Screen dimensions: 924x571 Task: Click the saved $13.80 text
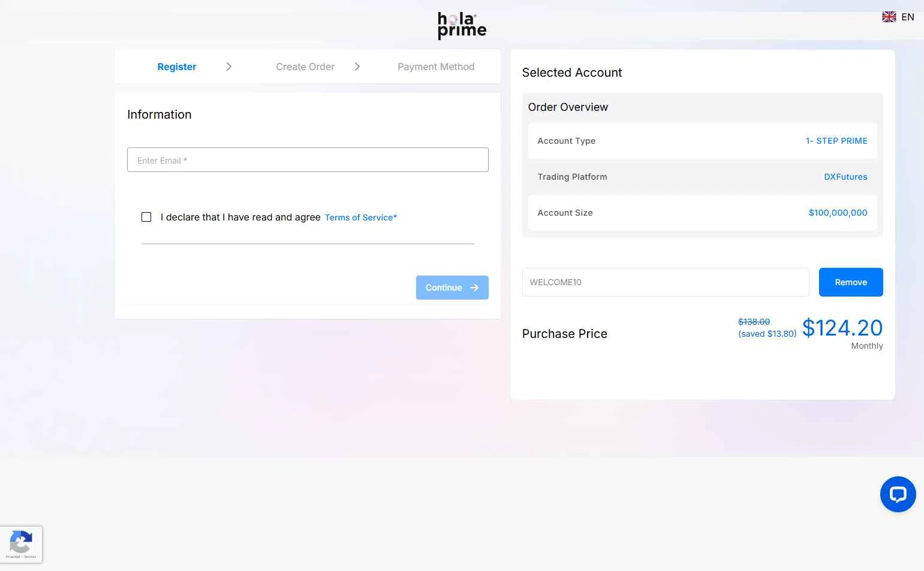[x=768, y=334]
